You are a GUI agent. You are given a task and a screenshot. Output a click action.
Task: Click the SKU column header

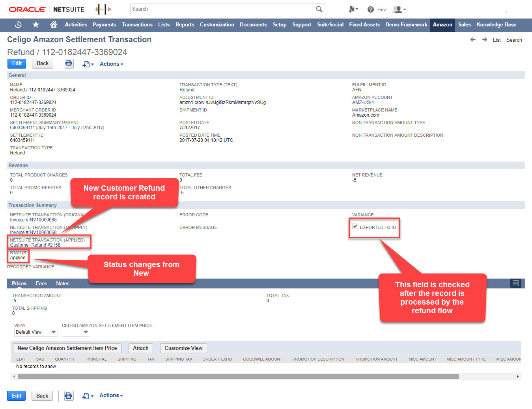(x=40, y=359)
